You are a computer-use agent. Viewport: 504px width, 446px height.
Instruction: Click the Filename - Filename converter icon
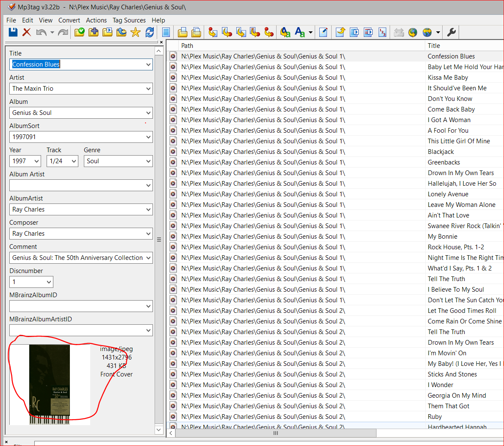click(x=241, y=32)
